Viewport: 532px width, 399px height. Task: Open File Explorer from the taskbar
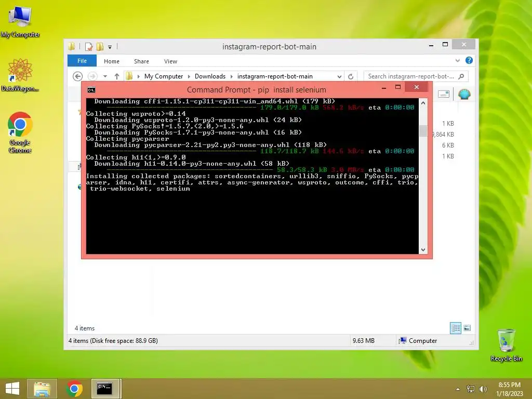pyautogui.click(x=42, y=389)
